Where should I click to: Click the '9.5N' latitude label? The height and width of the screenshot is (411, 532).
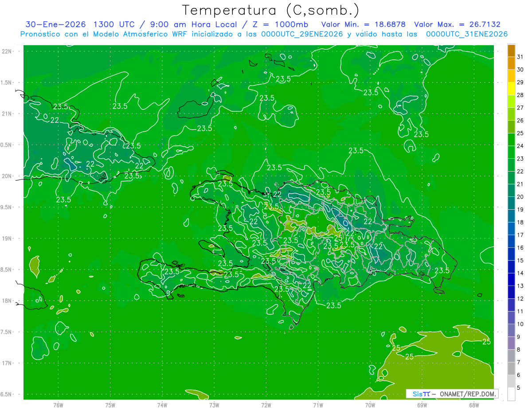(7, 207)
